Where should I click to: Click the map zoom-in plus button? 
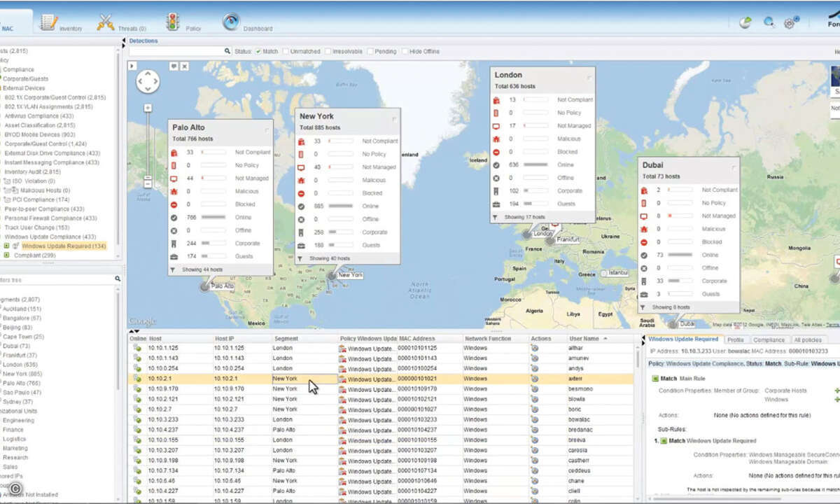(x=148, y=108)
